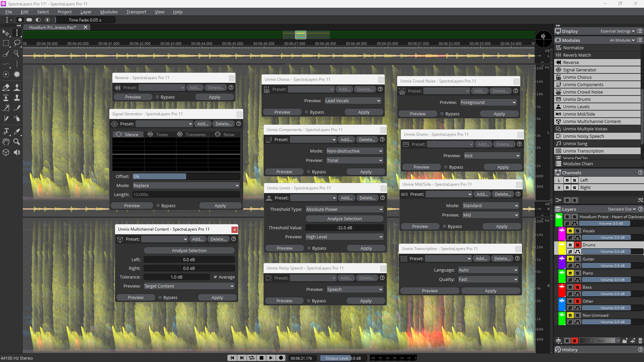
Task: Click Preview in Unmix Transcription dialog
Action: click(x=430, y=291)
